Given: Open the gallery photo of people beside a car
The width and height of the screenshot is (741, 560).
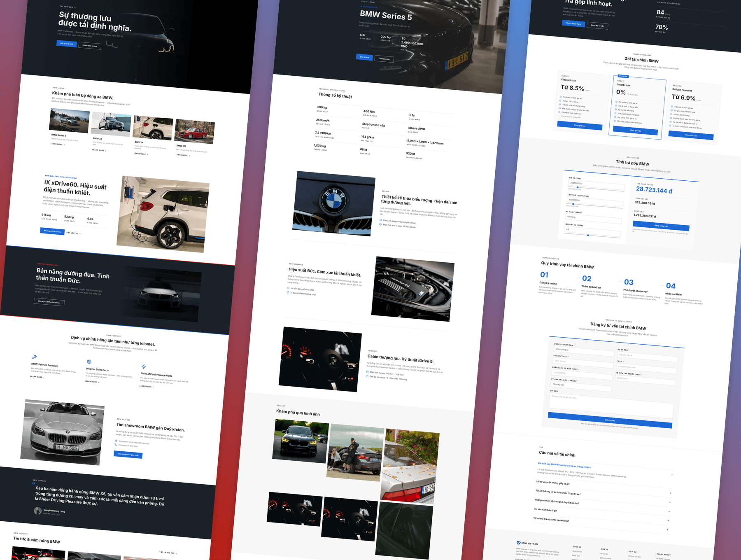Looking at the screenshot, I should (x=355, y=453).
